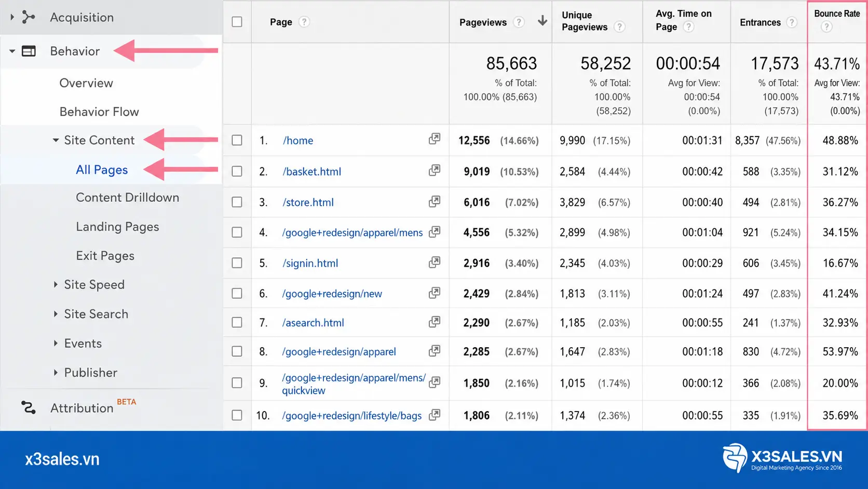Check the box for /signin.html row
Viewport: 868px width, 489px height.
[237, 263]
